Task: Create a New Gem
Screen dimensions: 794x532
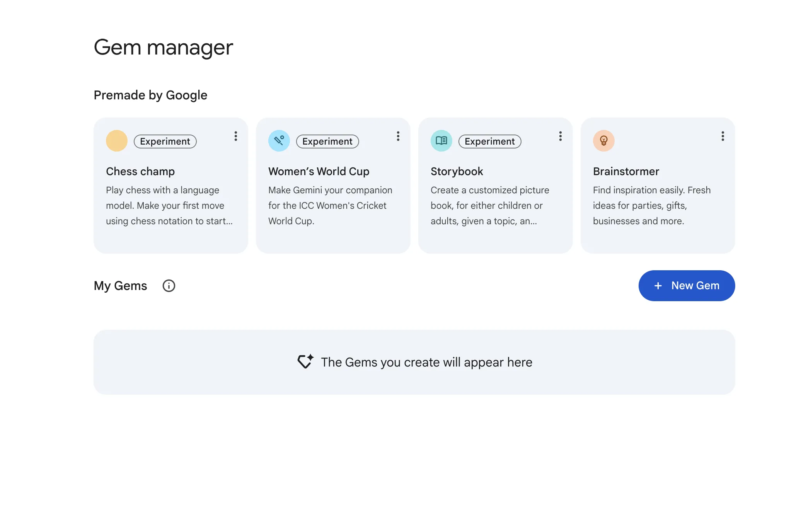Action: (687, 286)
